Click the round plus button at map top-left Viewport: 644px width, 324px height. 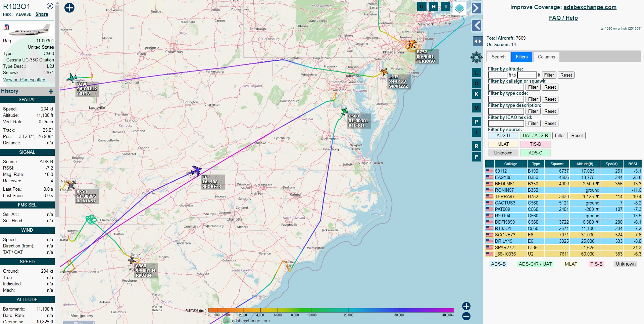point(69,8)
